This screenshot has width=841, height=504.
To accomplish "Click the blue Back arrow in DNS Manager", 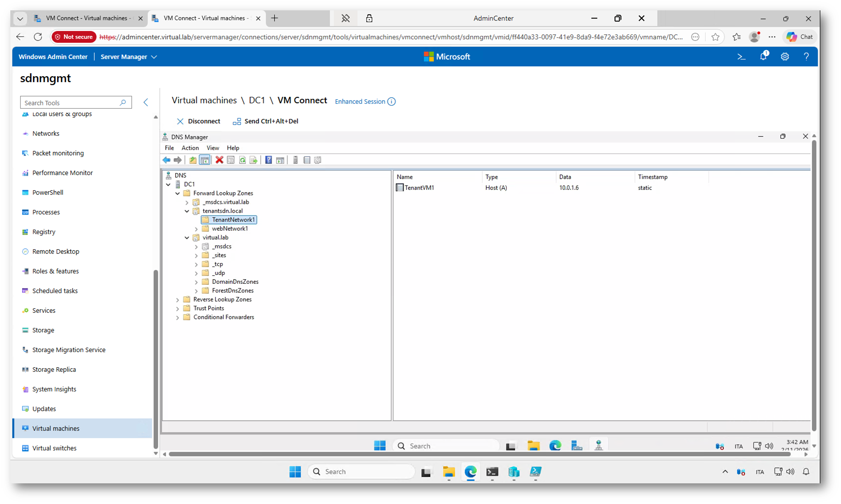I will 166,160.
